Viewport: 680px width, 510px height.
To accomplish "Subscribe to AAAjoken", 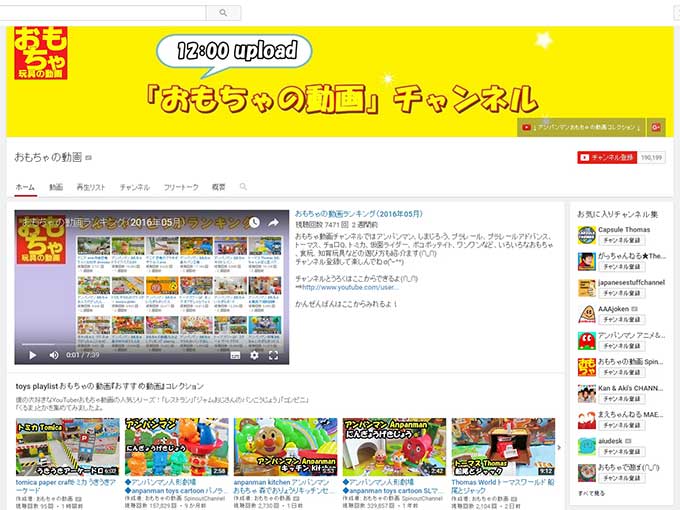I will pos(622,320).
